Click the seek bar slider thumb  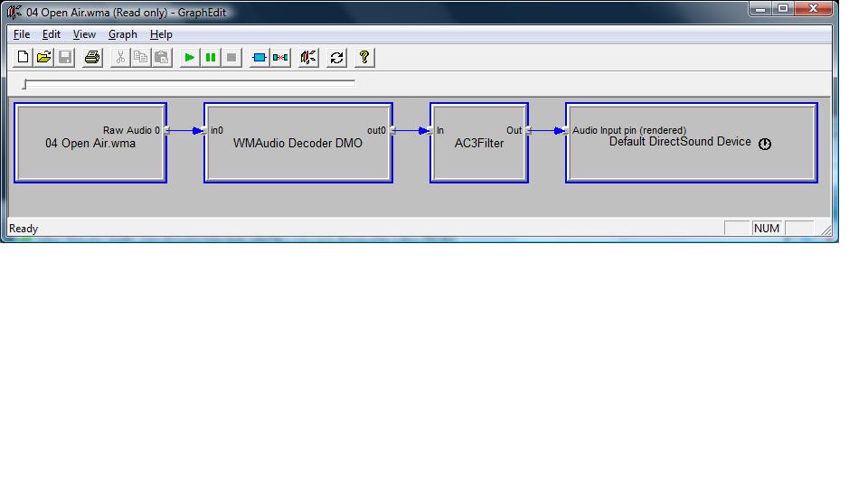click(25, 84)
